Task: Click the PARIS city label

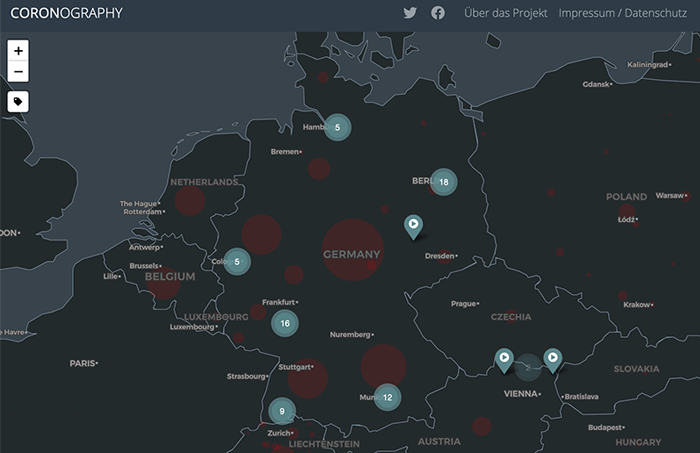Action: [x=83, y=363]
